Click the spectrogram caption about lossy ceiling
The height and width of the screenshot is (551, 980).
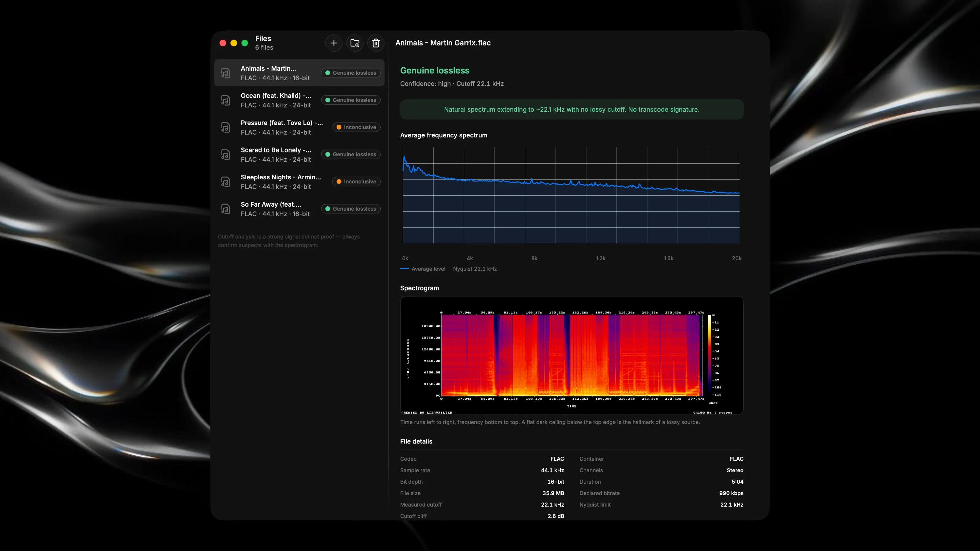click(550, 422)
